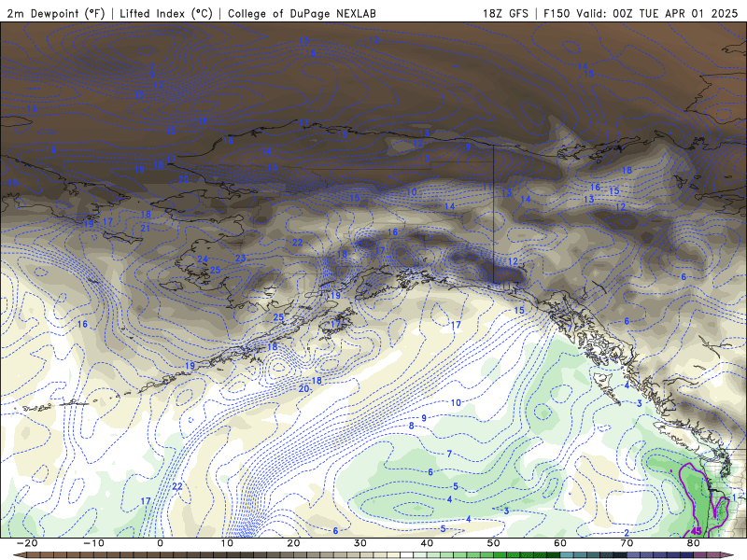This screenshot has height=560, width=747.
Task: Click the "Lifted Index (°C)" title label
Action: click(166, 13)
